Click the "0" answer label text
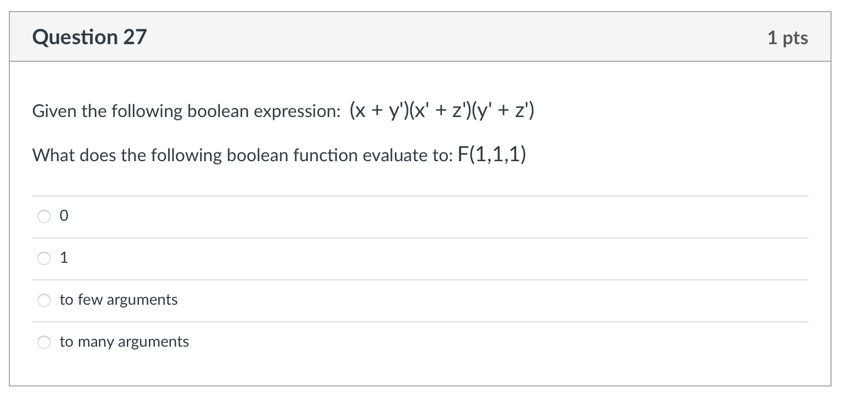 coord(64,216)
